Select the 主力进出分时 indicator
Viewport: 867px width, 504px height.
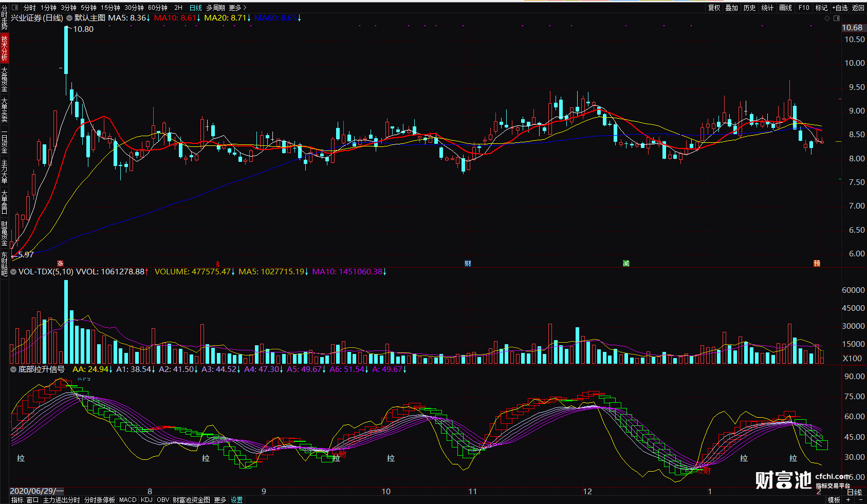pos(61,500)
